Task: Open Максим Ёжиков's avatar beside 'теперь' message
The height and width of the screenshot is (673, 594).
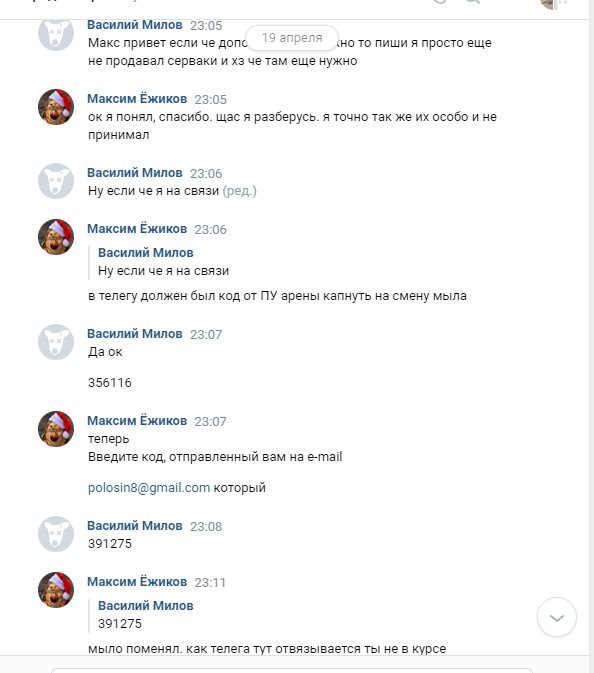Action: click(x=56, y=429)
